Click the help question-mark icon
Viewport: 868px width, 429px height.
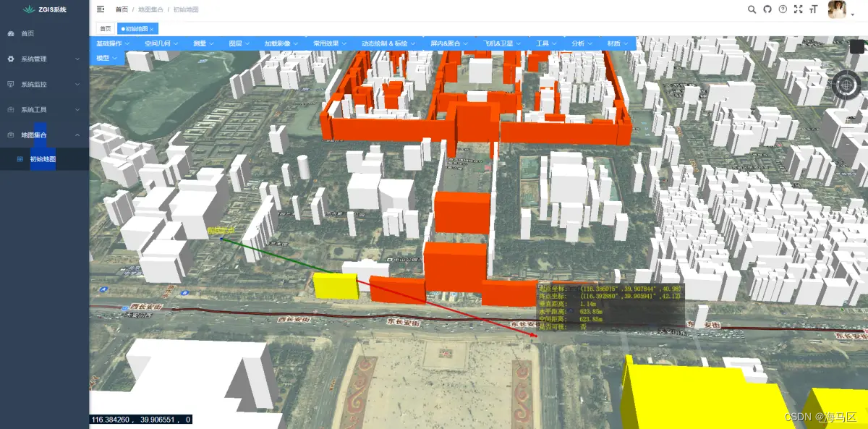783,9
